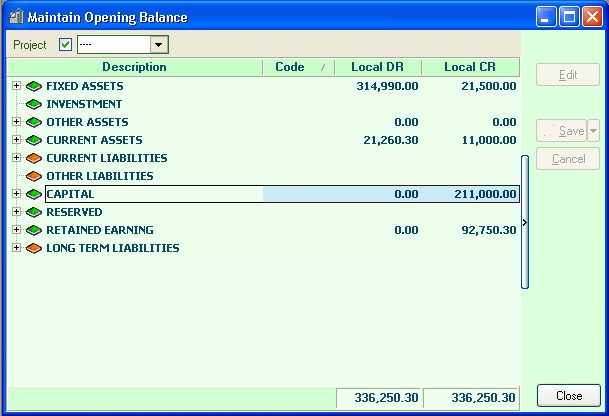Expand the CAPITAL tree node
The height and width of the screenshot is (416, 609).
pyautogui.click(x=16, y=193)
